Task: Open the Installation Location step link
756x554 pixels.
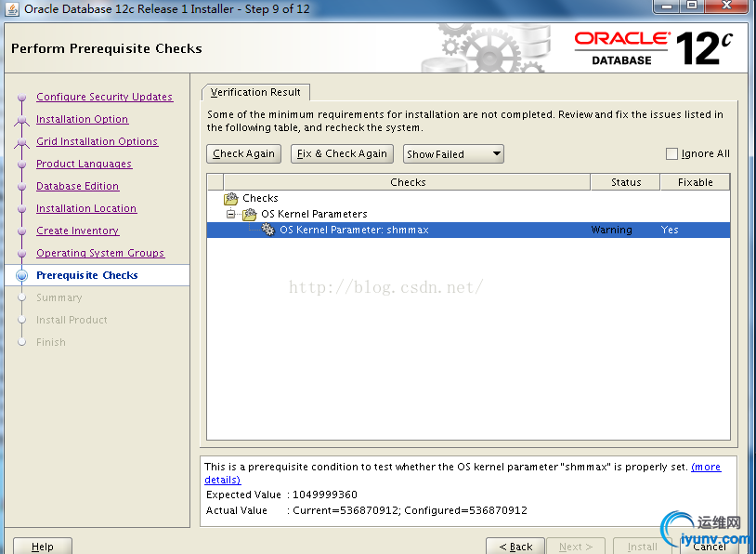Action: [x=86, y=208]
